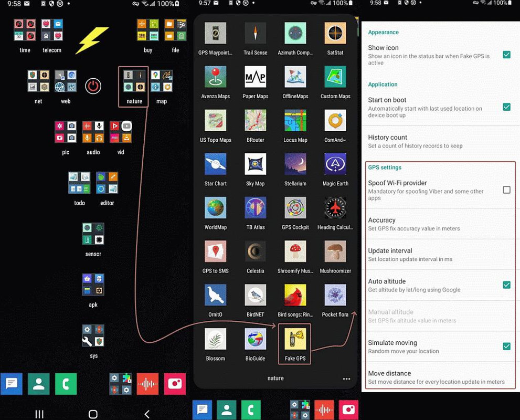Open the net folder
520x420 pixels.
point(38,81)
